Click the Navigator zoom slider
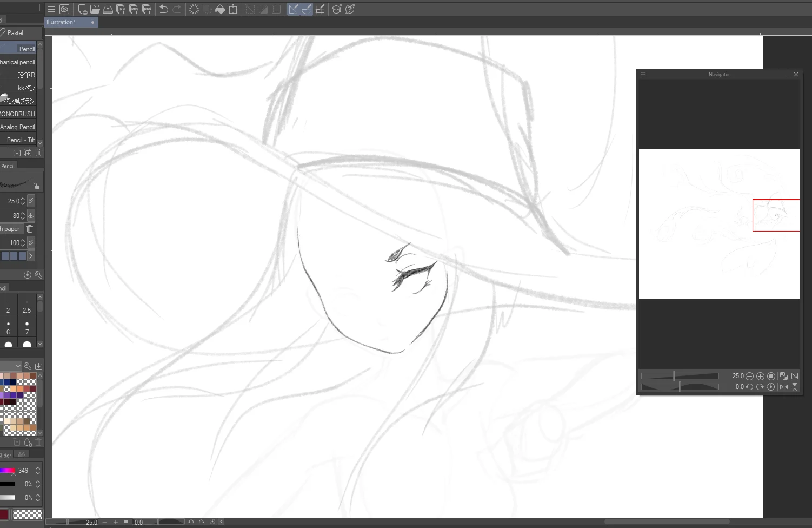Viewport: 812px width, 528px height. [x=680, y=376]
